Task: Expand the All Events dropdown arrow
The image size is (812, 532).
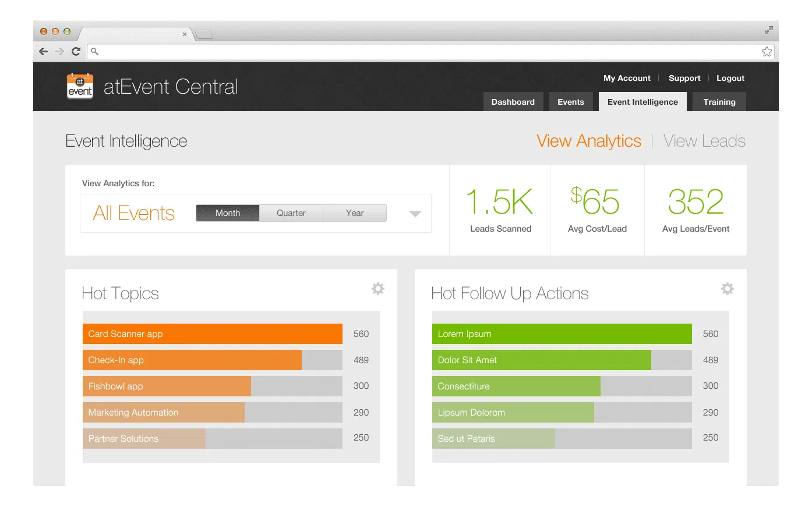Action: 415,214
